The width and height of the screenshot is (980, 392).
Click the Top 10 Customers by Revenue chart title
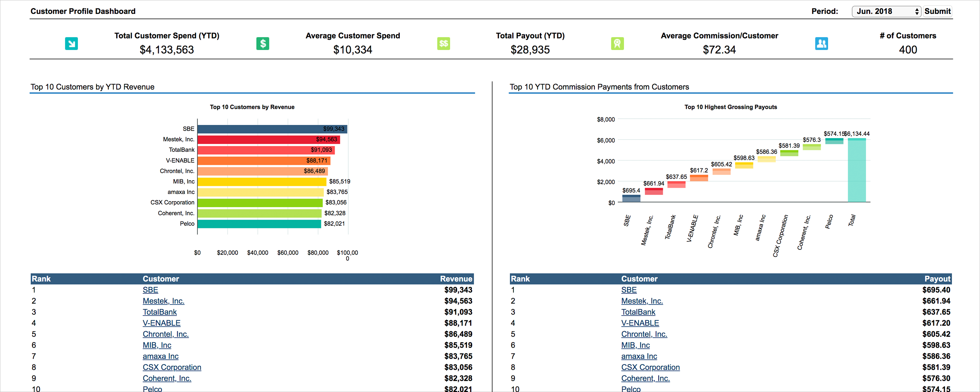(x=252, y=107)
